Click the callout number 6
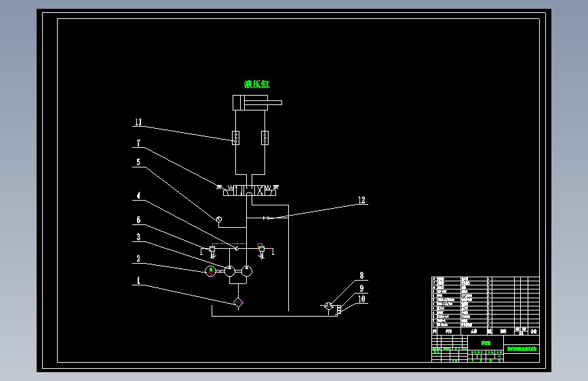Screen dimensions: 588x381 coord(138,220)
